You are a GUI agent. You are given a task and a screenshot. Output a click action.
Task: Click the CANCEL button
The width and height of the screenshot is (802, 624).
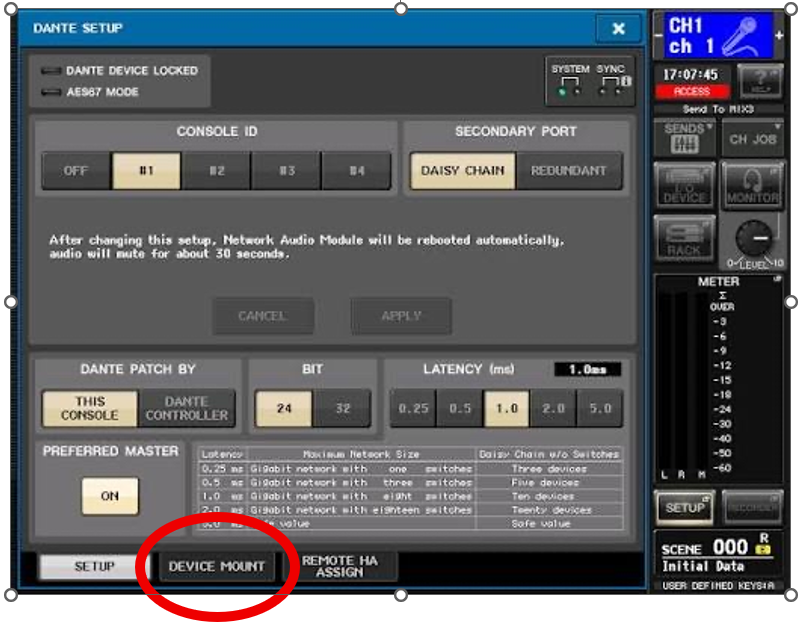262,316
